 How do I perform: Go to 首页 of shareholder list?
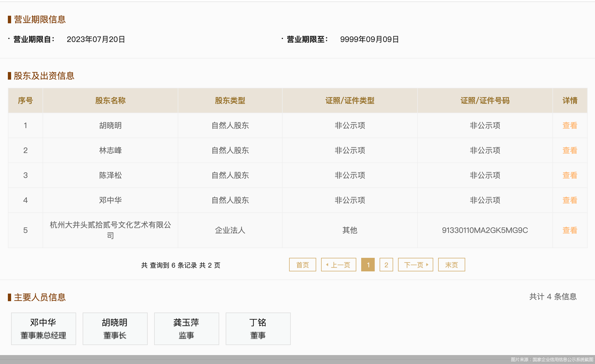tap(303, 265)
